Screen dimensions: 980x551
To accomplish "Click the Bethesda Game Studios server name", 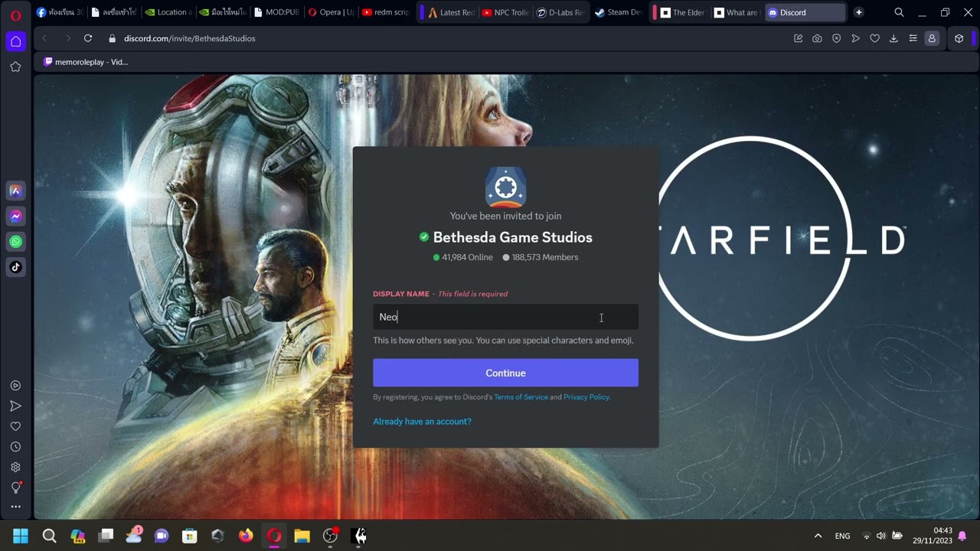I will tap(513, 237).
